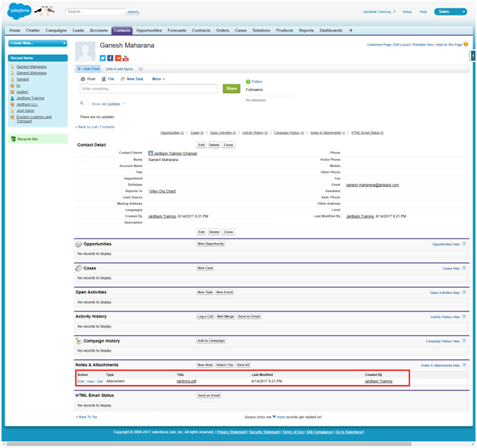Open the contact's Klout icon

pos(118,58)
